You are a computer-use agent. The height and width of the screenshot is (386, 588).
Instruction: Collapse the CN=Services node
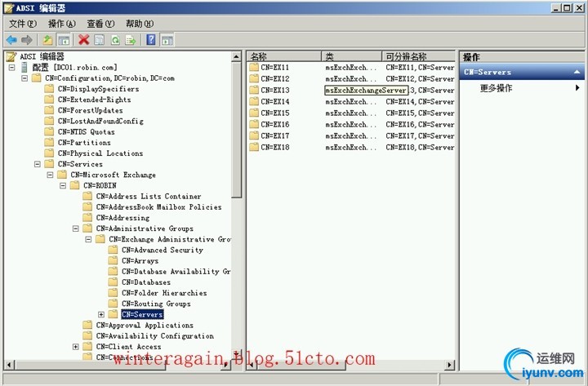click(x=37, y=164)
